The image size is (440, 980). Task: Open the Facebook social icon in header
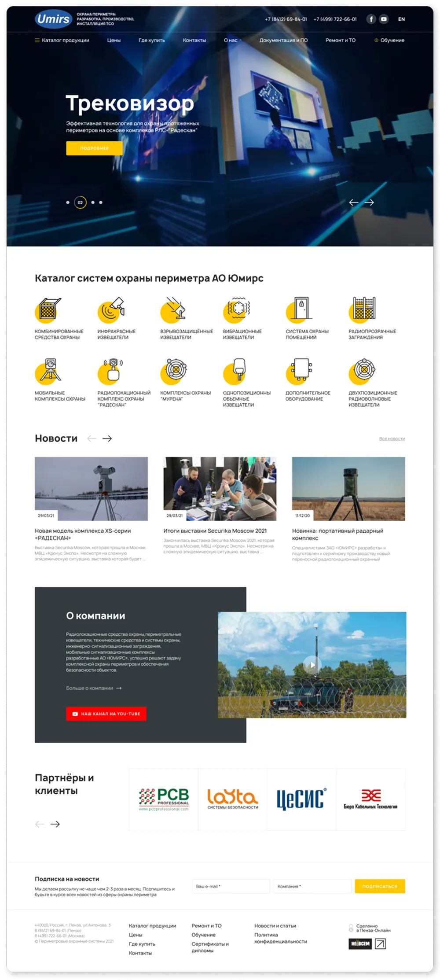[x=371, y=19]
